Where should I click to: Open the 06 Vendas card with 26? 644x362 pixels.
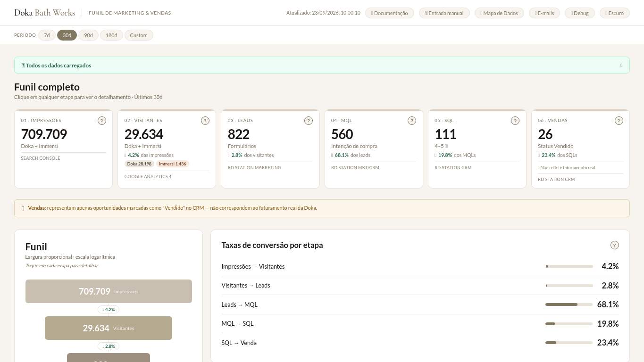pos(580,149)
